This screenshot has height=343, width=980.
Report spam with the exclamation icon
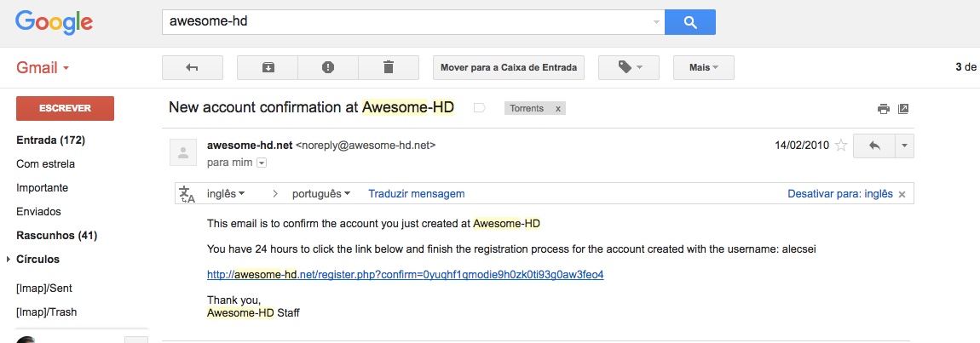(x=328, y=67)
